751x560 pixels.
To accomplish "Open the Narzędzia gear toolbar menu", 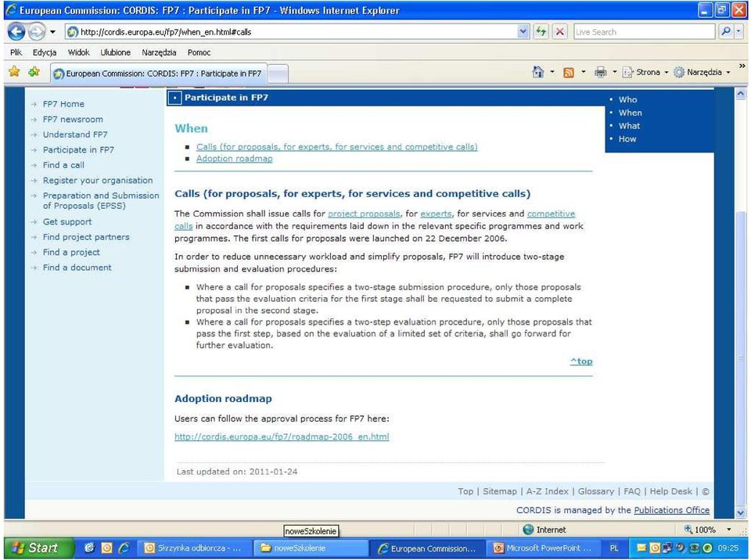I will pyautogui.click(x=702, y=72).
